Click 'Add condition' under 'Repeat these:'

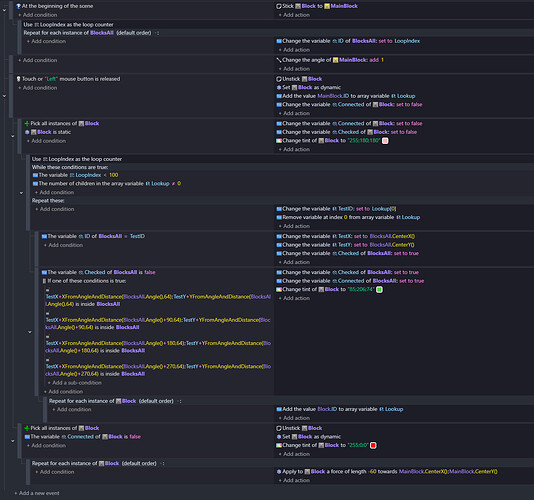coord(55,209)
